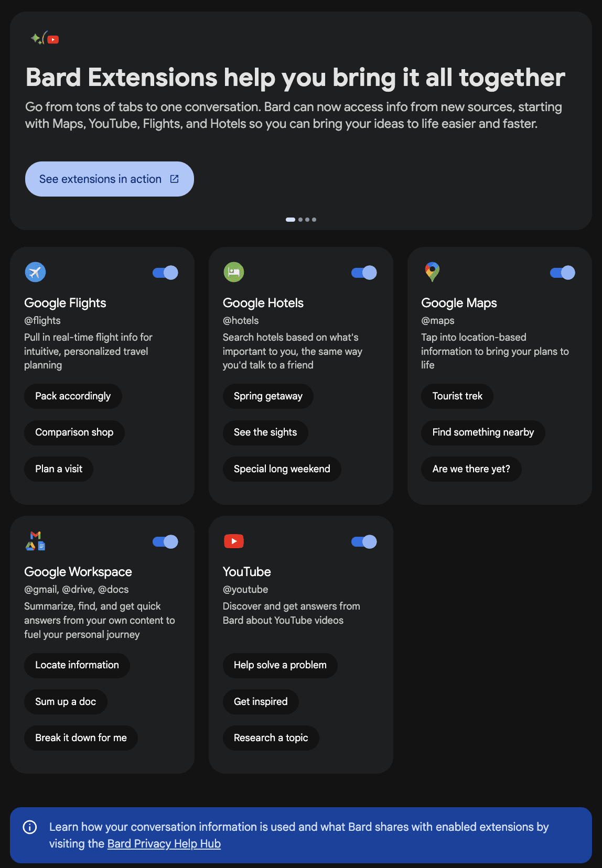Choose the Spring getaway suggestion
Viewport: 602px width, 868px height.
[268, 396]
